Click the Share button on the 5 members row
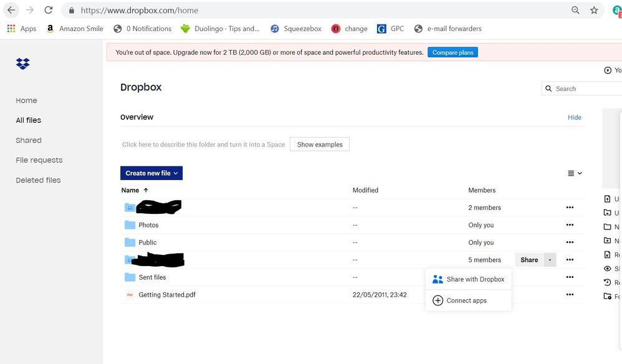The height and width of the screenshot is (364, 622). [529, 260]
